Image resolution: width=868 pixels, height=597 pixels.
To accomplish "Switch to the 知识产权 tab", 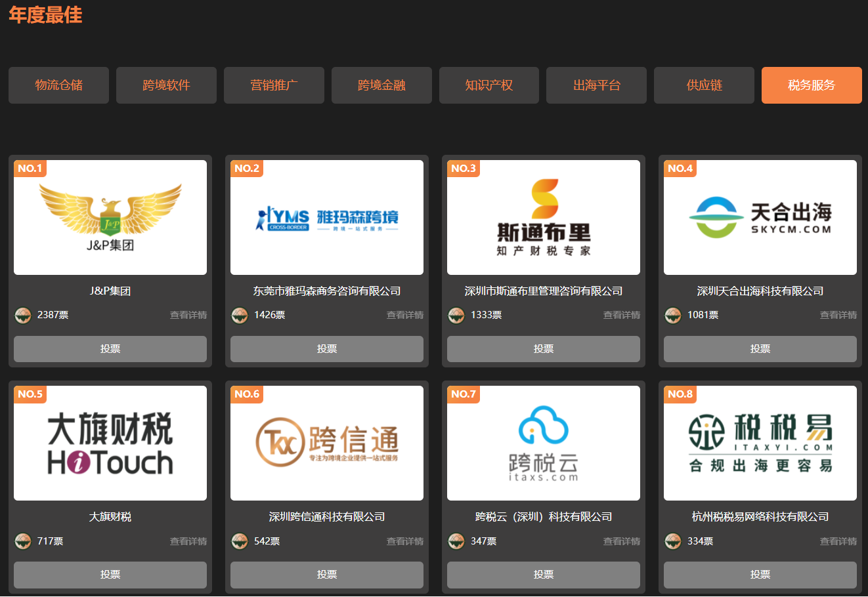I will 489,85.
